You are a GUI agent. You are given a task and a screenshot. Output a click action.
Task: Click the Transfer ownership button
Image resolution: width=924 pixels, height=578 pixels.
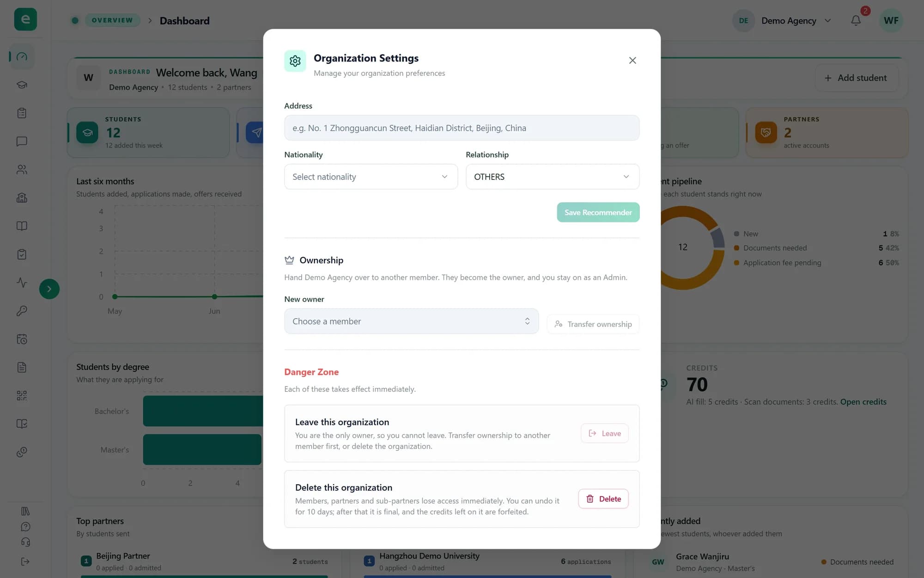point(593,324)
